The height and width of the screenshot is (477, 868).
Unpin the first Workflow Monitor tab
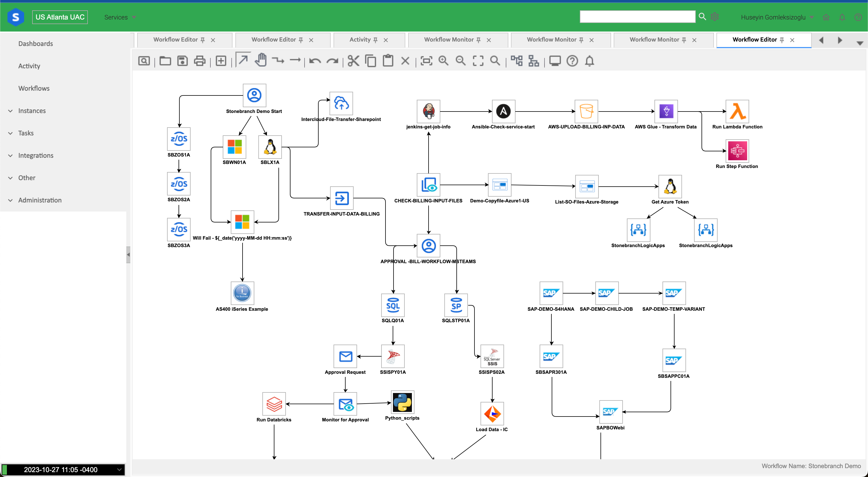click(x=479, y=39)
